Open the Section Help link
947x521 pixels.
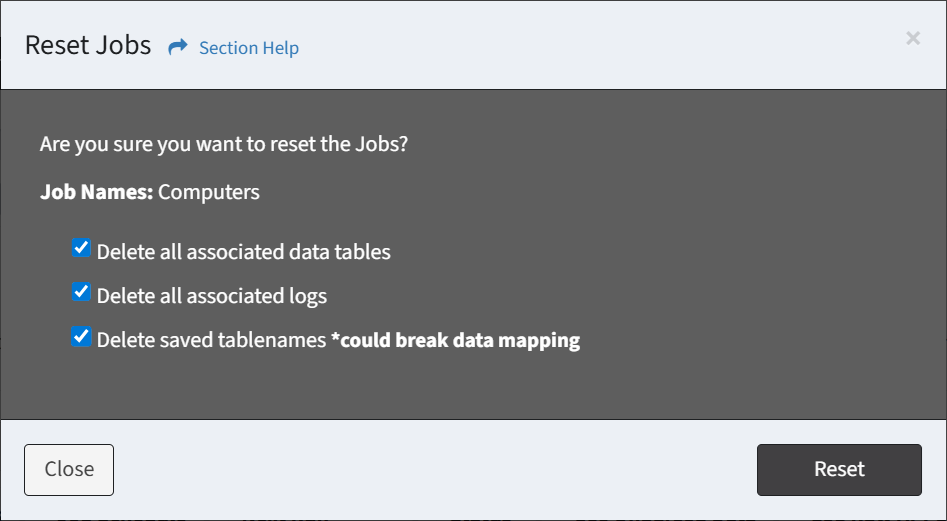(249, 48)
